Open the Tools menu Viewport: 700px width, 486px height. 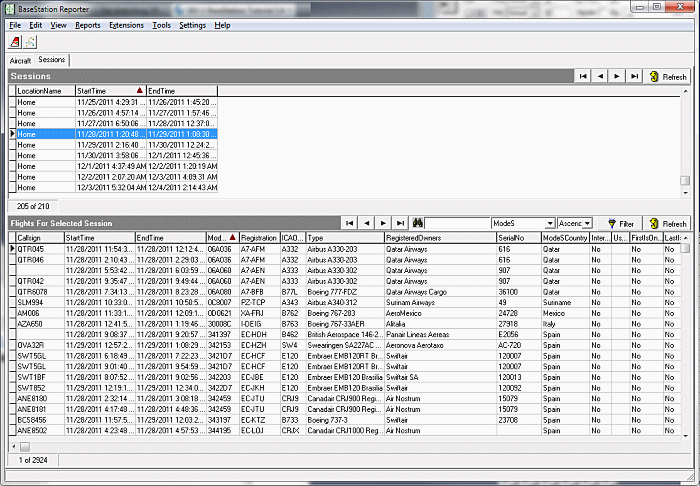click(161, 25)
